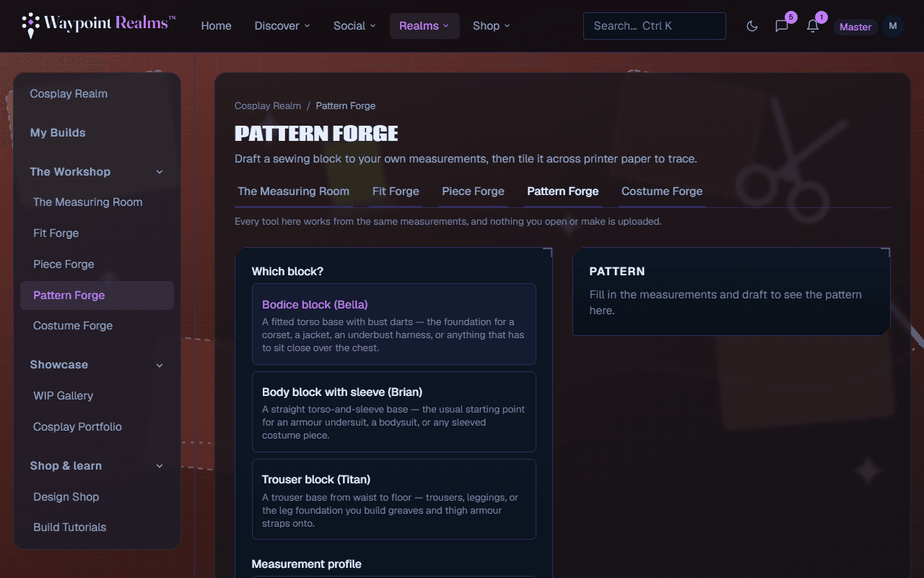Expand the Discover dropdown menu
924x578 pixels.
pyautogui.click(x=282, y=26)
